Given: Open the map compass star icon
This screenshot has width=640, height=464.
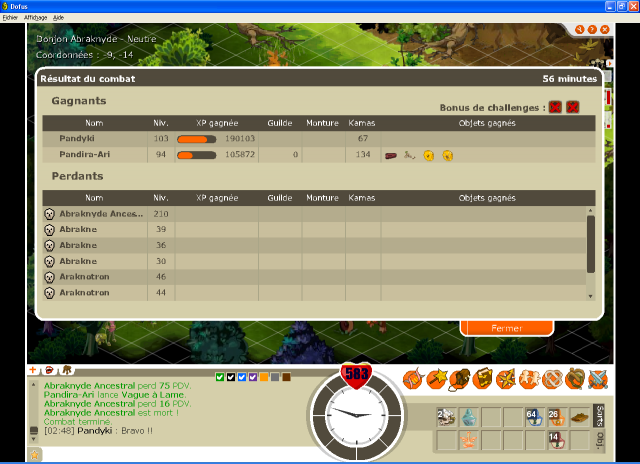Looking at the screenshot, I should [506, 379].
